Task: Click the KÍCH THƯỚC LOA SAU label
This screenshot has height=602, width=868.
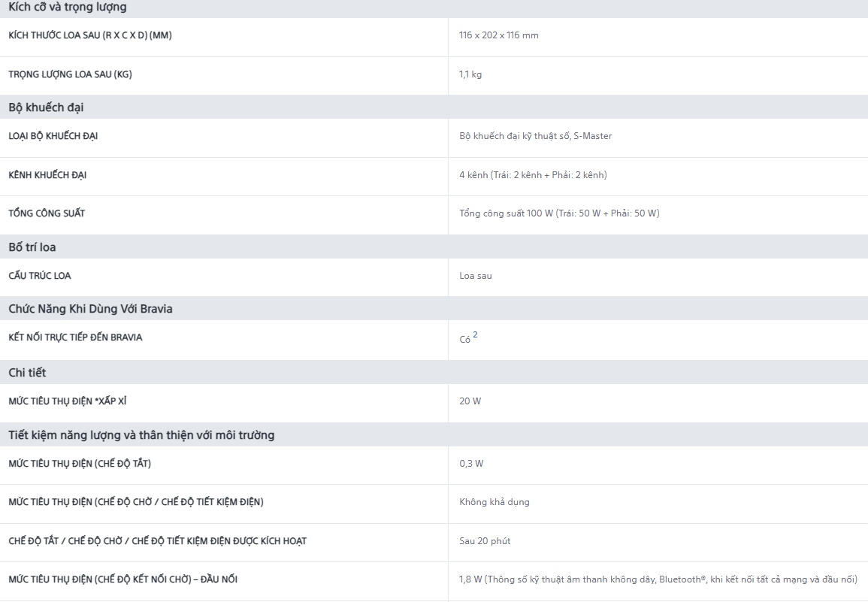Action: [90, 35]
